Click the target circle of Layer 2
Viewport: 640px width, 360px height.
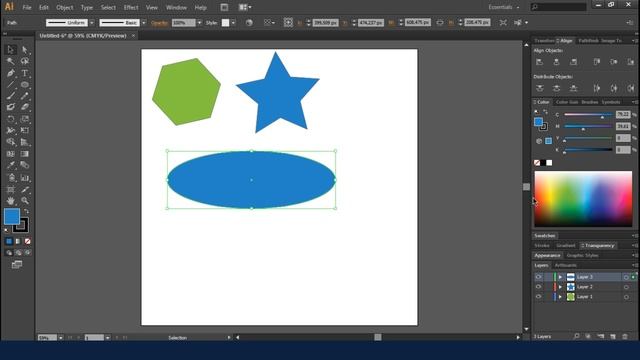[x=626, y=287]
